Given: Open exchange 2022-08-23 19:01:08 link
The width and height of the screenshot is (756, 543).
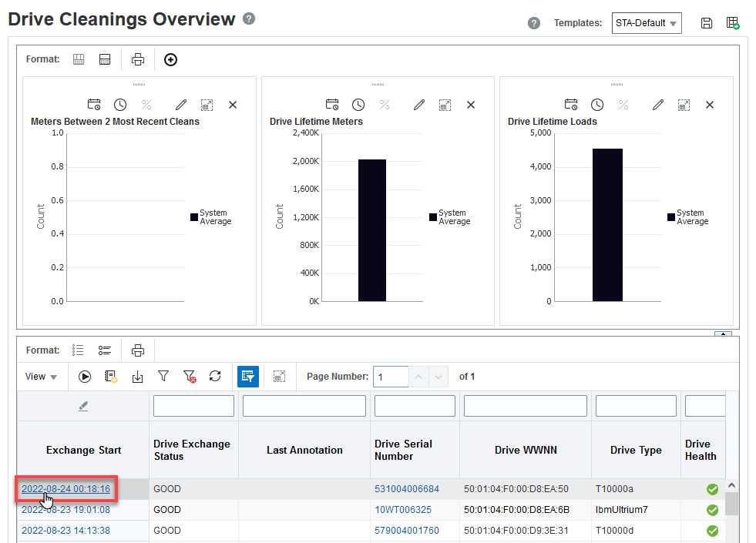Looking at the screenshot, I should tap(66, 510).
